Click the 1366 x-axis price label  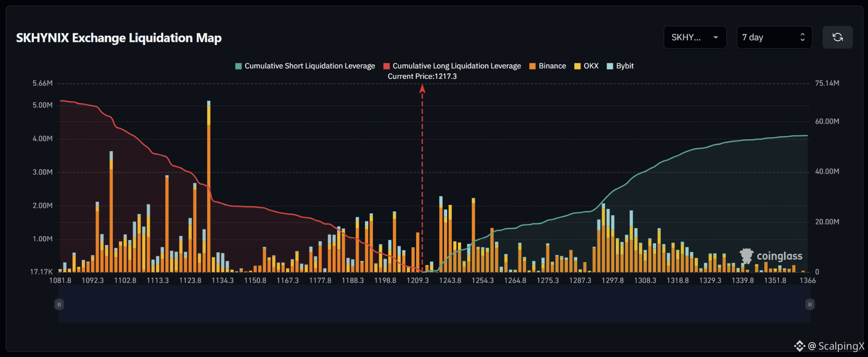(x=807, y=280)
